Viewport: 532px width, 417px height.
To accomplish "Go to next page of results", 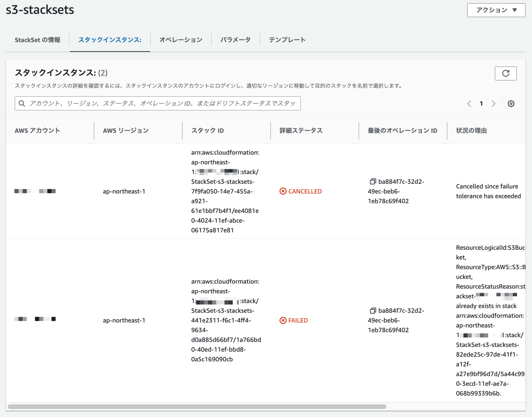I will (493, 104).
